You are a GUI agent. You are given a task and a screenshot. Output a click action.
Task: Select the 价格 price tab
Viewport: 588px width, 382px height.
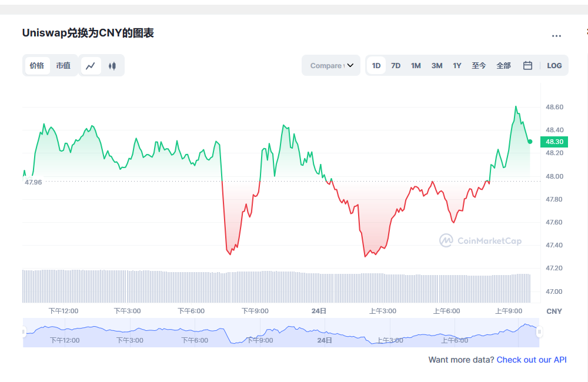[x=36, y=66]
